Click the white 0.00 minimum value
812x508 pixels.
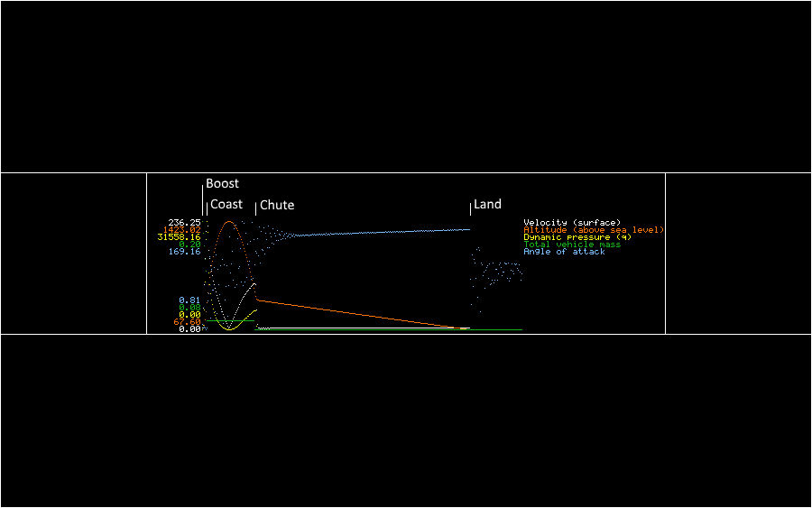click(x=190, y=329)
